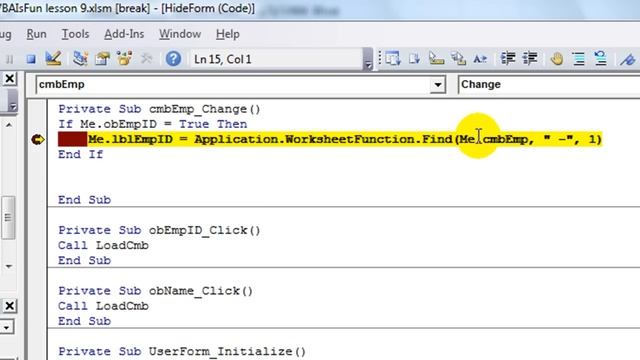640x360 pixels.
Task: Open the Run menu
Action: click(x=36, y=34)
